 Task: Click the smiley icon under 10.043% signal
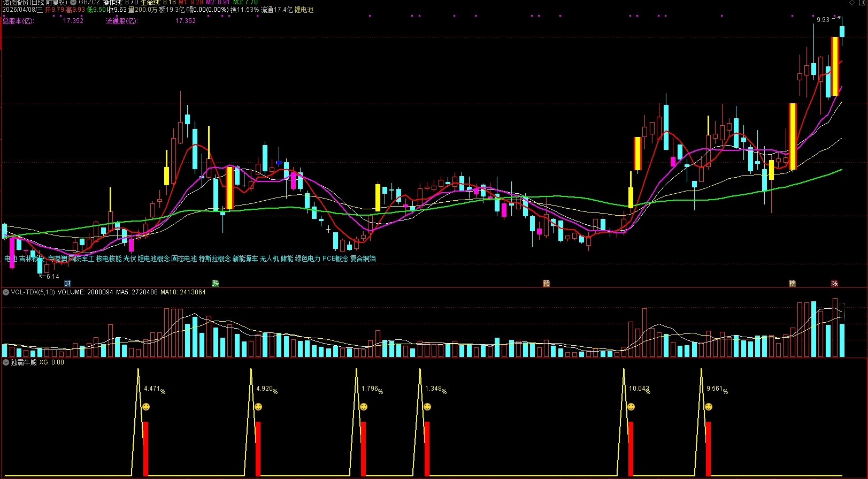pyautogui.click(x=631, y=407)
